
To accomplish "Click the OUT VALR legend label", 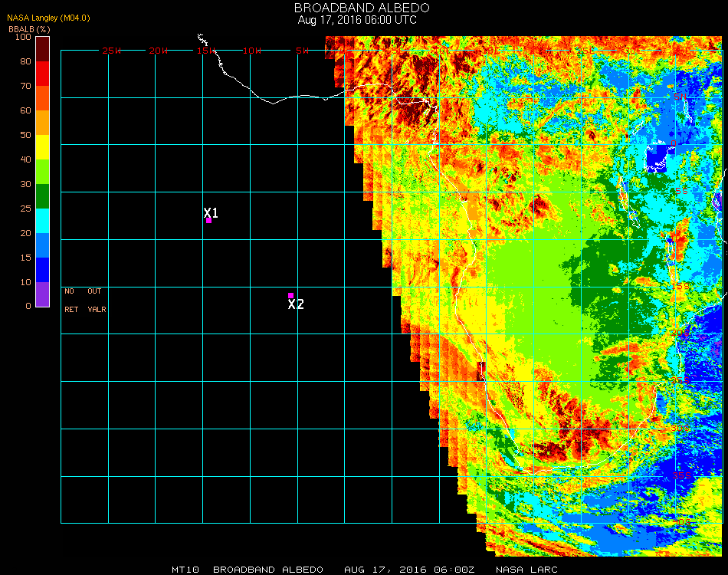I will coord(97,301).
